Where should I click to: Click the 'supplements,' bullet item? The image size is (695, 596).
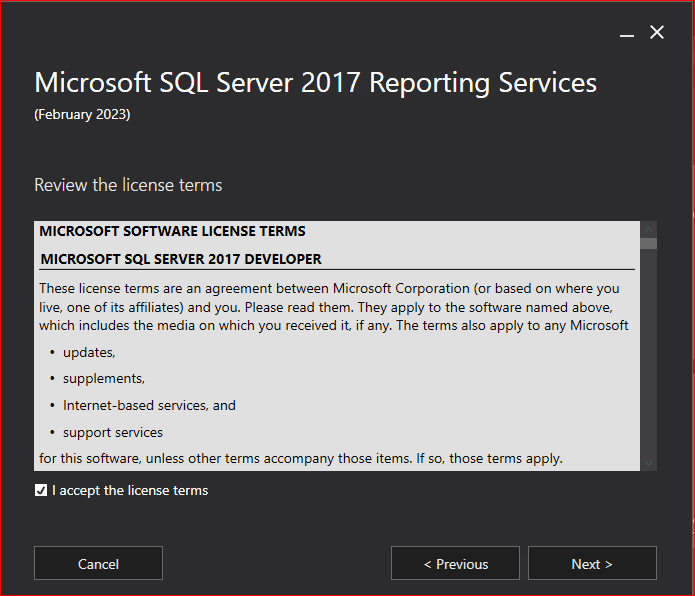(104, 379)
